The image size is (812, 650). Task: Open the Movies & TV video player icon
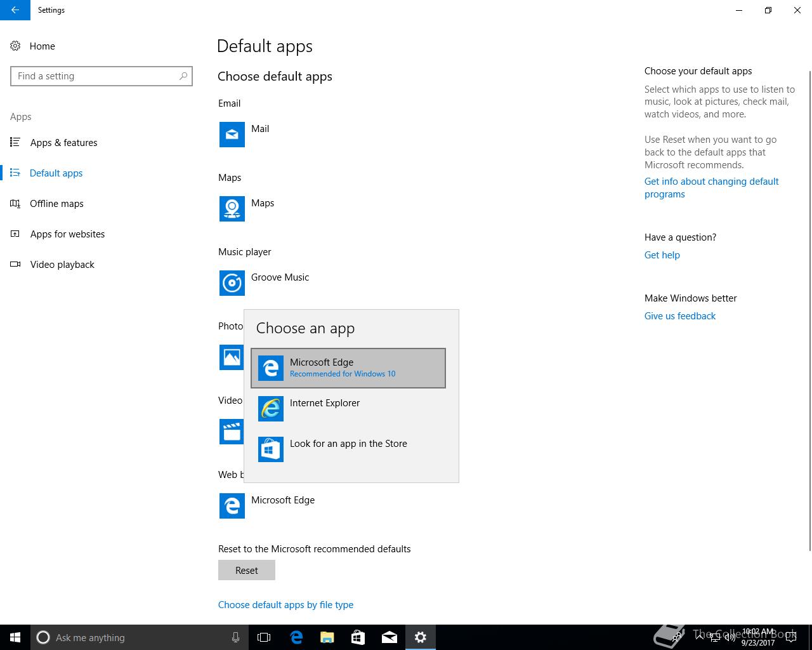(x=231, y=432)
